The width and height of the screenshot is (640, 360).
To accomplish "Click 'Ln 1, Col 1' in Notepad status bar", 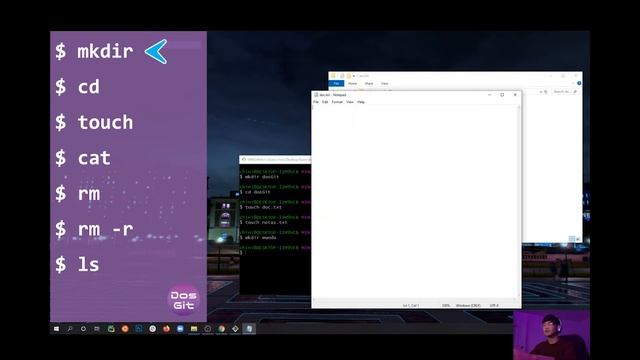I will click(411, 305).
